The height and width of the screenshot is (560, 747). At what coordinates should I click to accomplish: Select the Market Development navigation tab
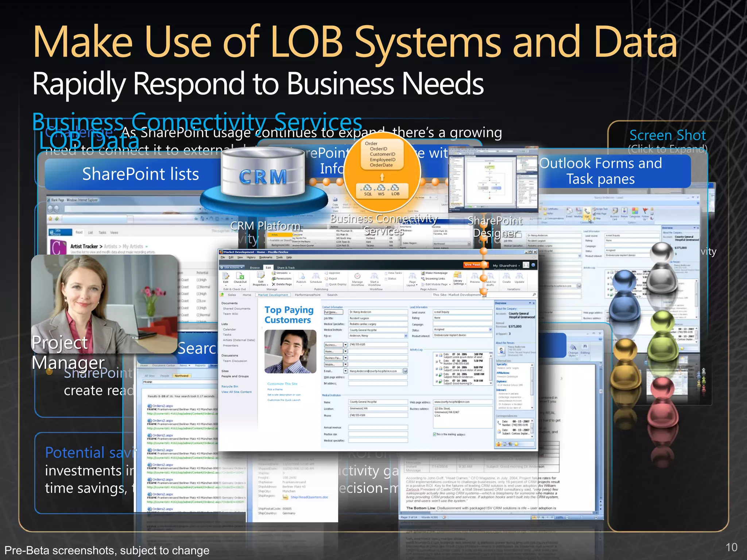tap(273, 295)
